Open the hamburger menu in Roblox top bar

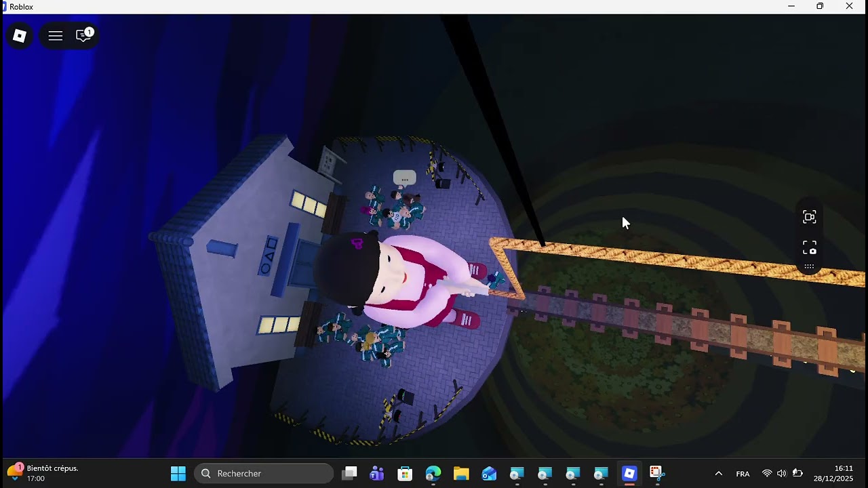[56, 36]
